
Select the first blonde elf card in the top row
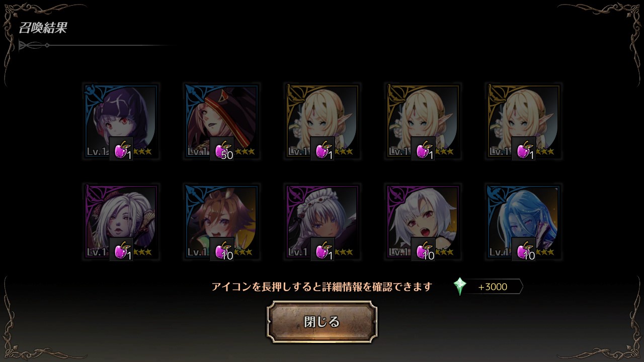322,121
